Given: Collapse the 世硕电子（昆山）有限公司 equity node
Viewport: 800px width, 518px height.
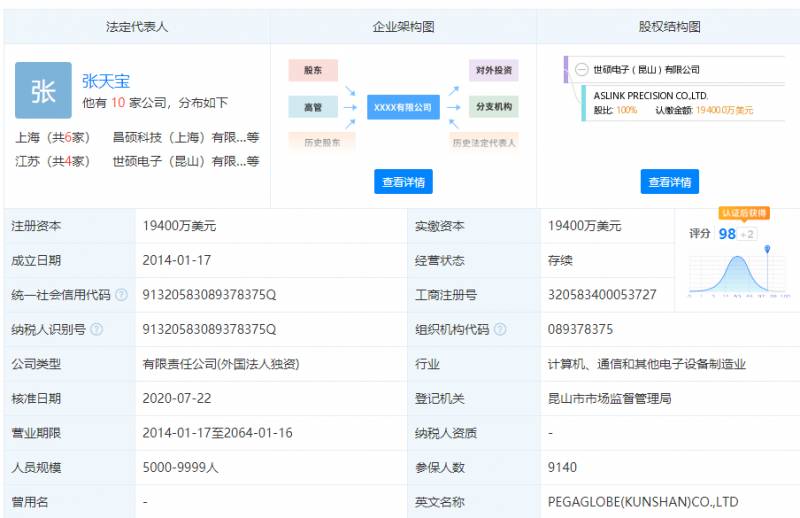Looking at the screenshot, I should click(581, 69).
